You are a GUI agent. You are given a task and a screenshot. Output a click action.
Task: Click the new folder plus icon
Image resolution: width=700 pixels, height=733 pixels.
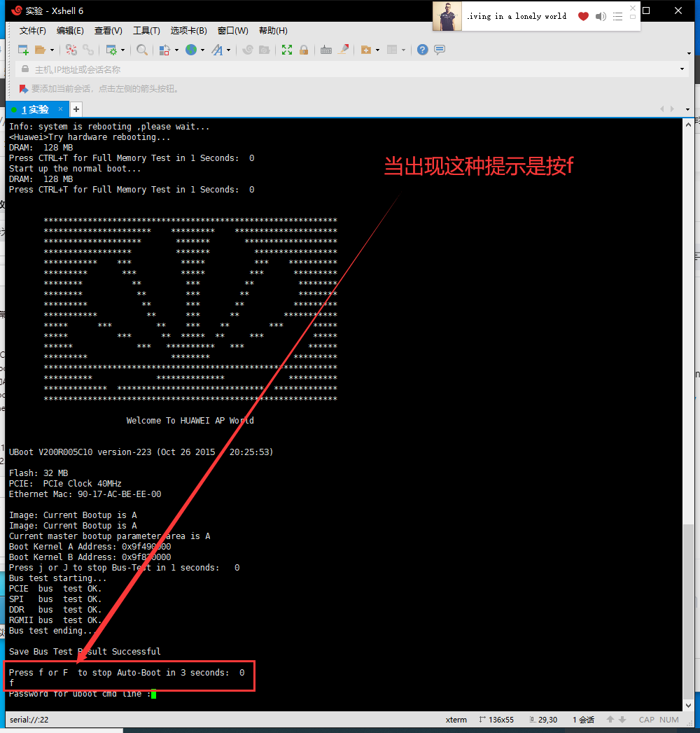(366, 50)
